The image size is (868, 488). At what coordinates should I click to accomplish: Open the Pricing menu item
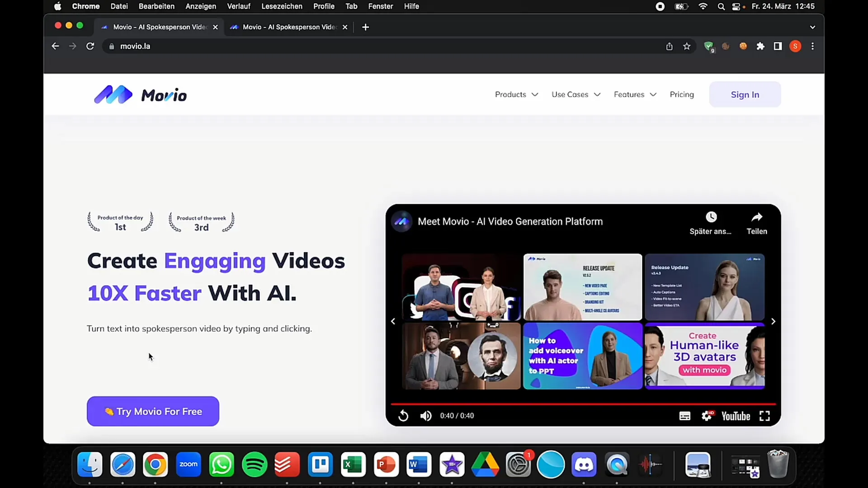pyautogui.click(x=681, y=94)
